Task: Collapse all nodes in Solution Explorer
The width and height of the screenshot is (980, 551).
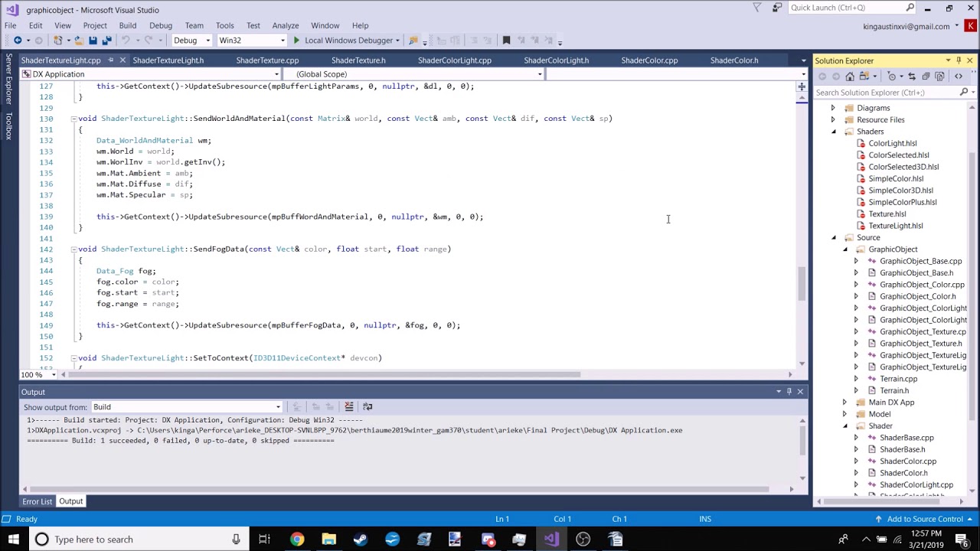Action: click(926, 77)
